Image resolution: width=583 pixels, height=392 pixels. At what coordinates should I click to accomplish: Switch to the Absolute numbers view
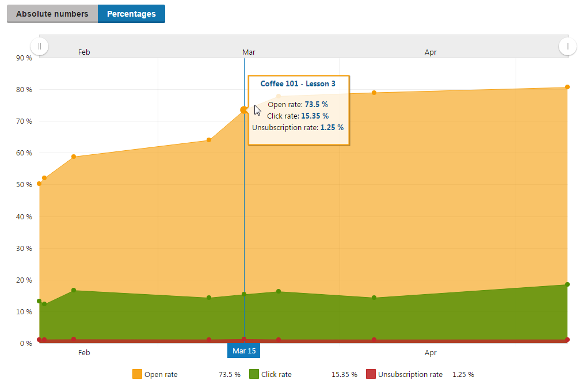52,13
